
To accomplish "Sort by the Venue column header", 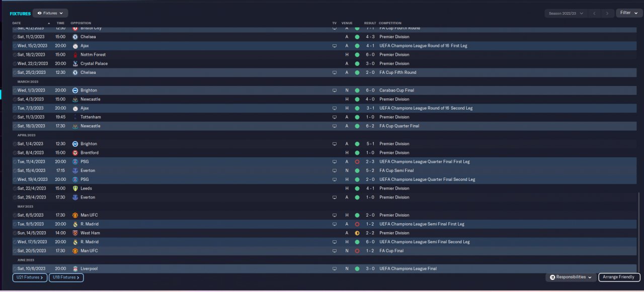I will [x=347, y=23].
